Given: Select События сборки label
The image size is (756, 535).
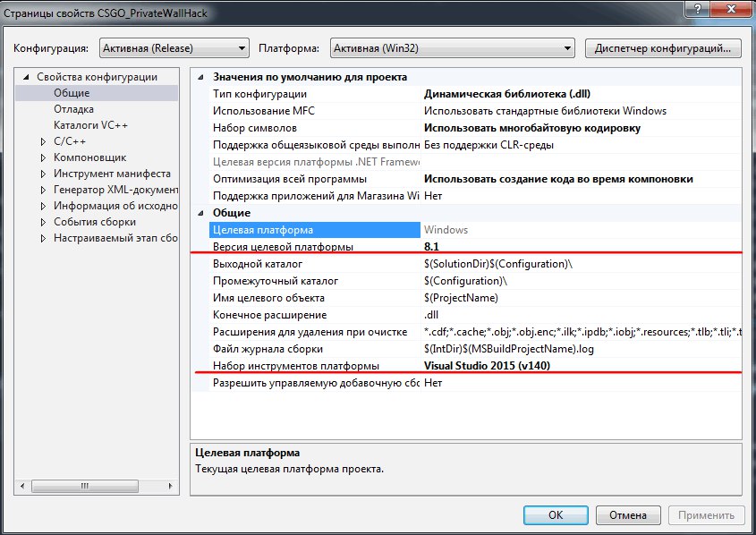Looking at the screenshot, I should coord(95,222).
